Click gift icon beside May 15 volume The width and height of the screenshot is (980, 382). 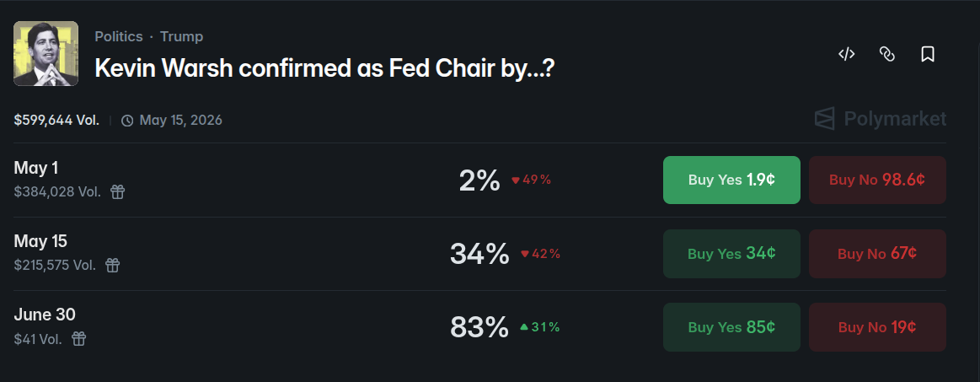click(112, 266)
